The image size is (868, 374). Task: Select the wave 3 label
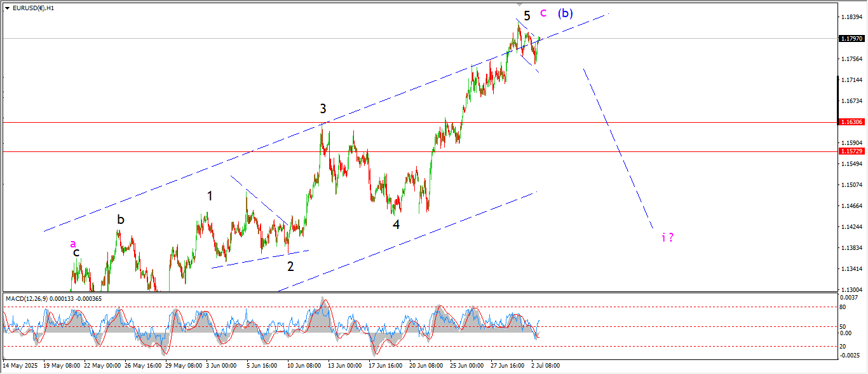coord(323,109)
